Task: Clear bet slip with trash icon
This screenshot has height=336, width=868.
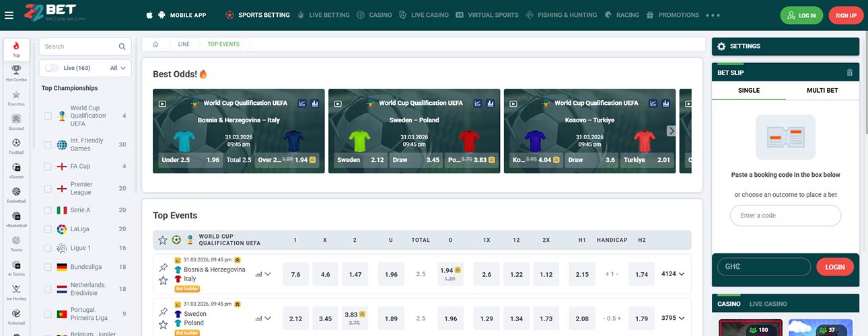Action: click(849, 72)
